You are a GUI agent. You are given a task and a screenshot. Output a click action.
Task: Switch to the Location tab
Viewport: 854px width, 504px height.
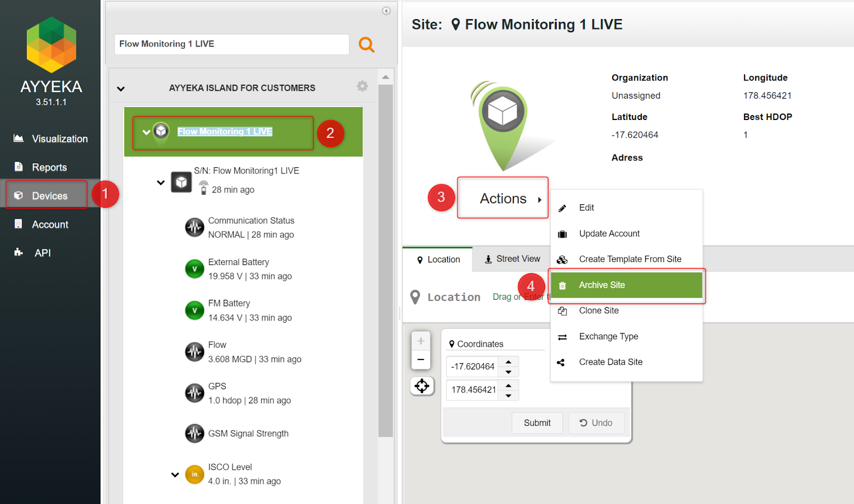coord(438,260)
